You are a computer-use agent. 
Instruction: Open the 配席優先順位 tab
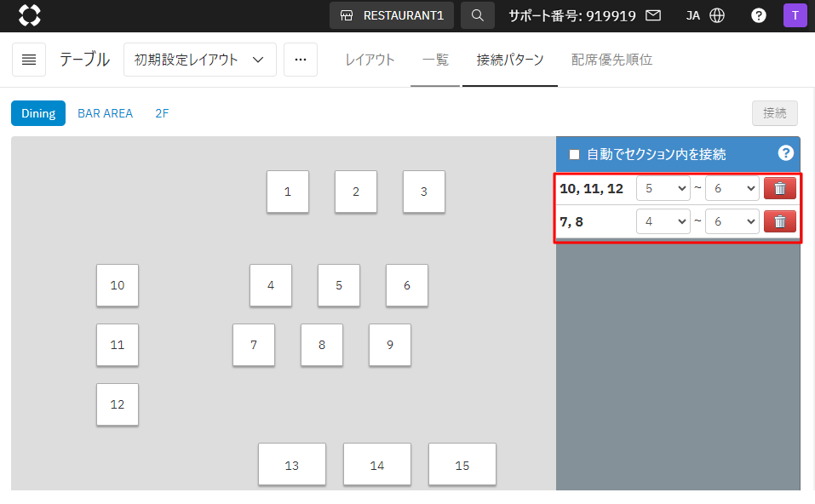pyautogui.click(x=611, y=60)
